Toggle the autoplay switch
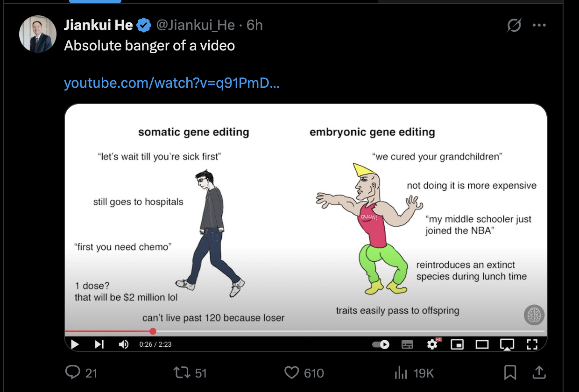Screen dimensions: 579x392 pos(381,344)
